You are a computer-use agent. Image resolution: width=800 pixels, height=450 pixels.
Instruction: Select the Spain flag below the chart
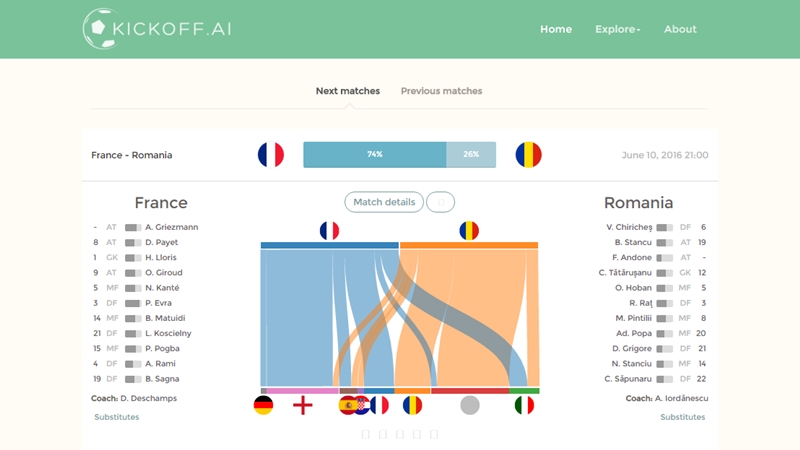[x=350, y=405]
